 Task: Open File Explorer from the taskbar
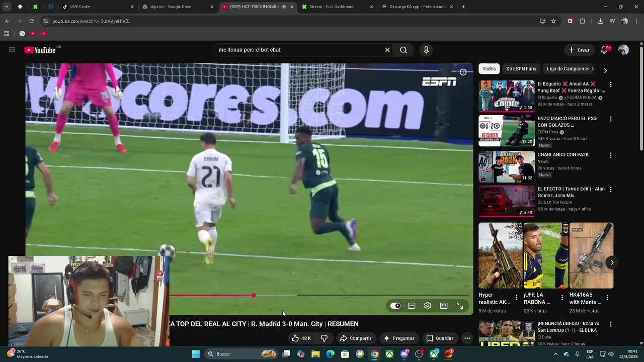pos(315,354)
